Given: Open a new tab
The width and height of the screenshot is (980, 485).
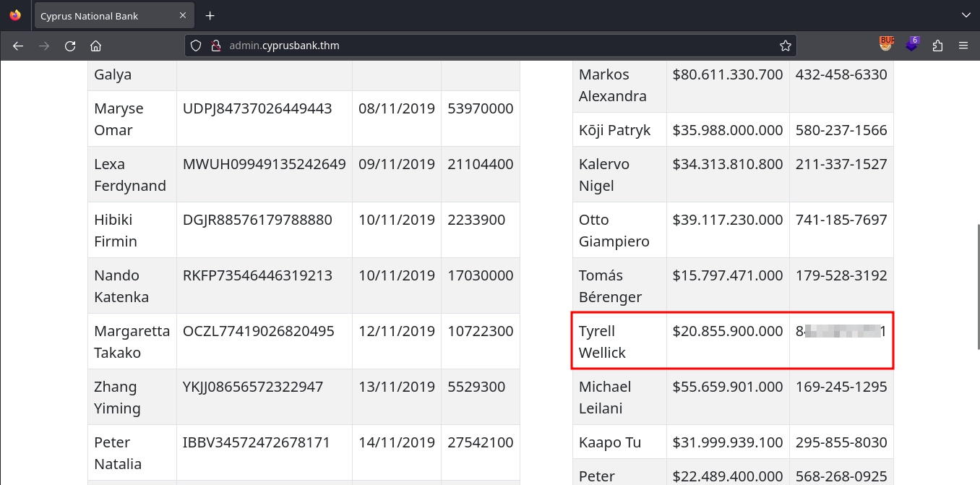Looking at the screenshot, I should (x=210, y=16).
